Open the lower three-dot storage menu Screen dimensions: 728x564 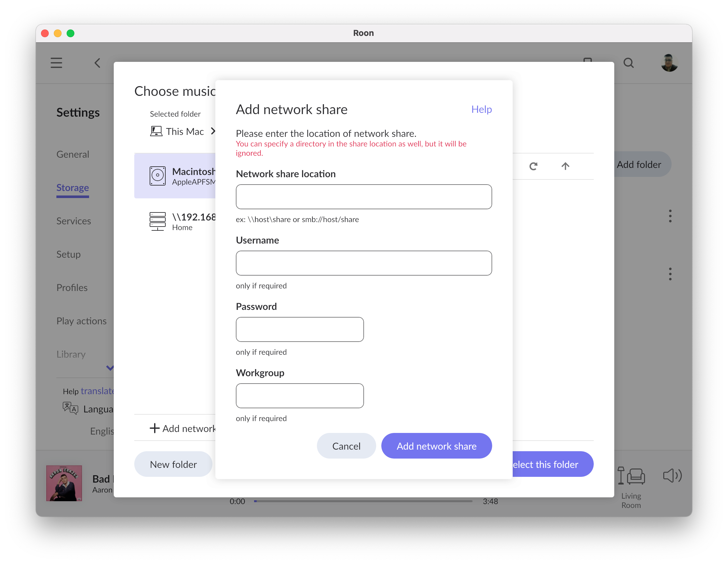click(670, 274)
